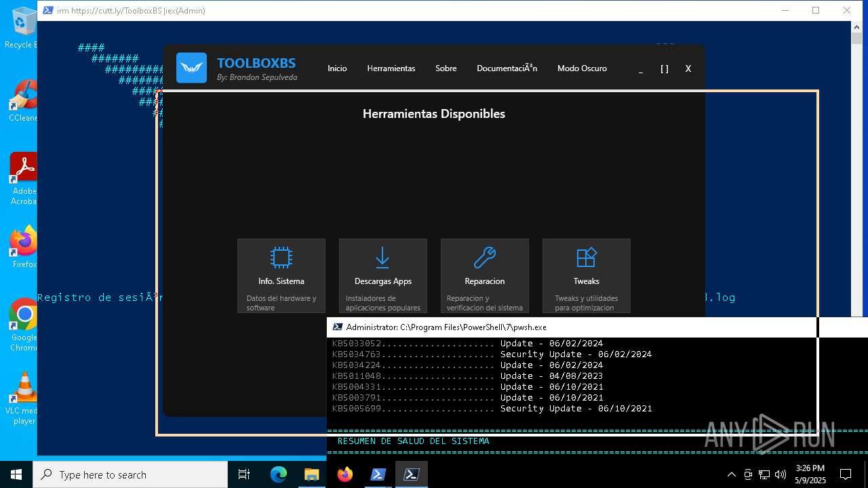
Task: Show hidden system tray icons
Action: [x=731, y=474]
